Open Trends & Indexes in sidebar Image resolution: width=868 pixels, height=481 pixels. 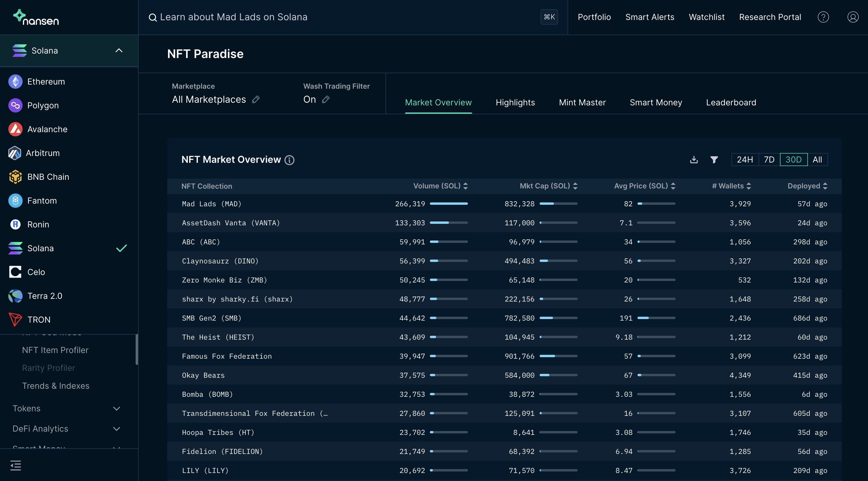(56, 386)
